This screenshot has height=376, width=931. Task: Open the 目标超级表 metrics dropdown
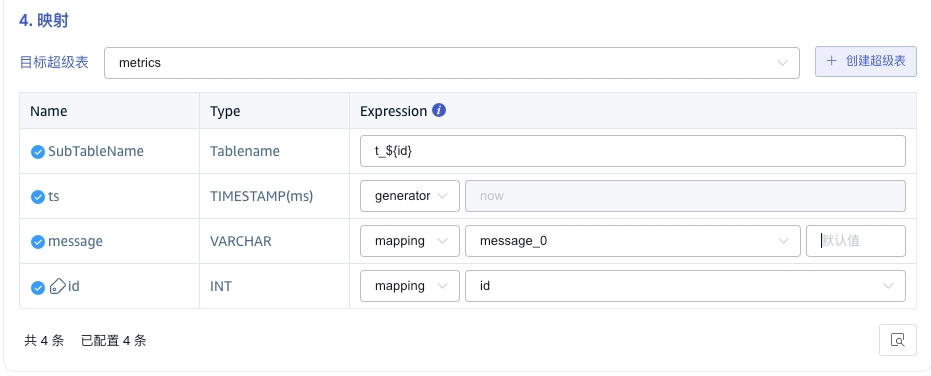(x=452, y=63)
